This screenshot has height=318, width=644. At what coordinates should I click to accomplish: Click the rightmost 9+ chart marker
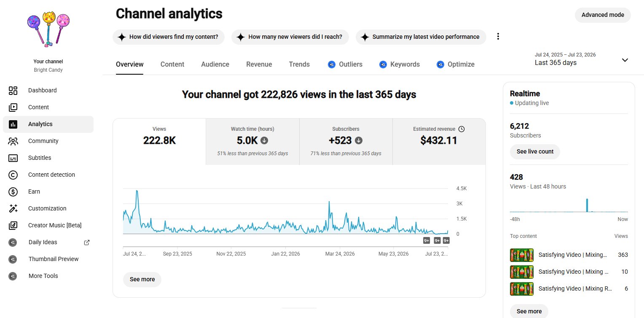[x=446, y=240]
